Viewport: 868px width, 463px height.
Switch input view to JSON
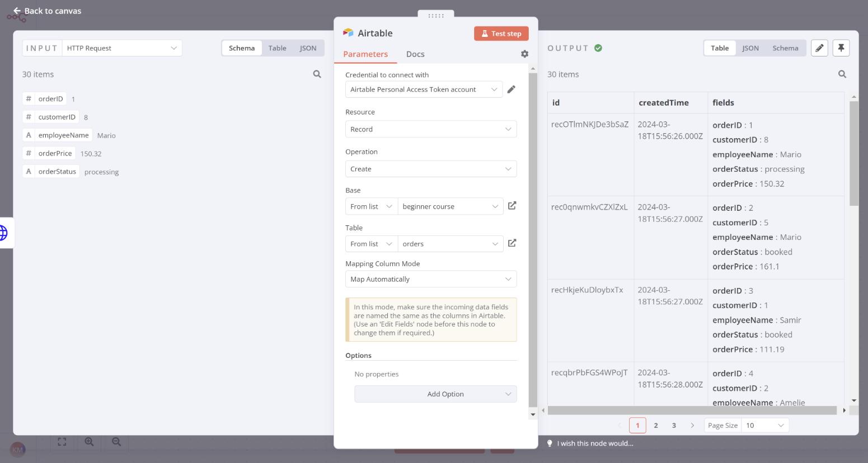tap(308, 48)
